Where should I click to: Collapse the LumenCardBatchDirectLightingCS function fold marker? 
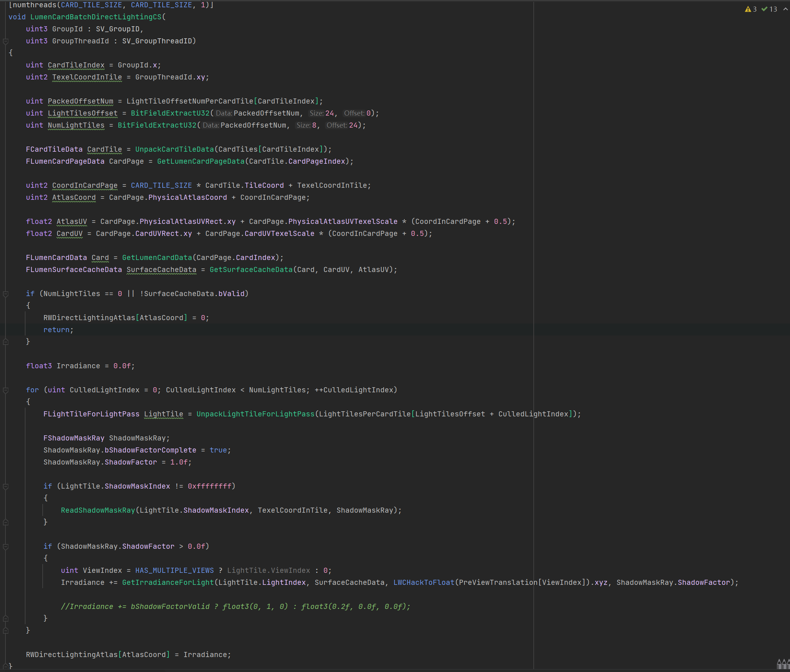(6, 41)
